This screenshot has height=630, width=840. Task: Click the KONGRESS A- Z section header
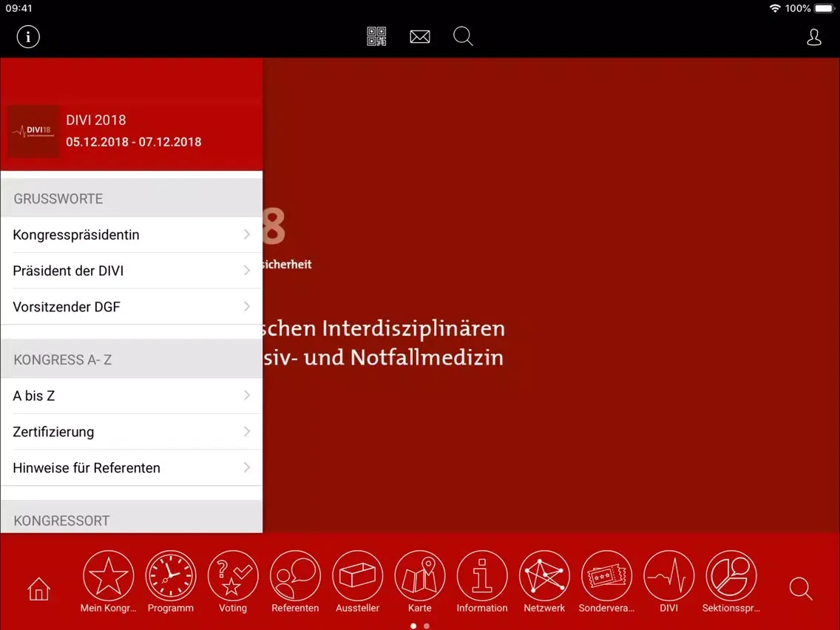point(132,359)
